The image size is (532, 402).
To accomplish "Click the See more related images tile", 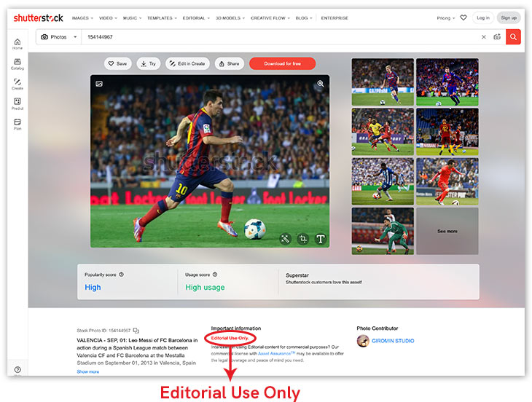I will 447,231.
